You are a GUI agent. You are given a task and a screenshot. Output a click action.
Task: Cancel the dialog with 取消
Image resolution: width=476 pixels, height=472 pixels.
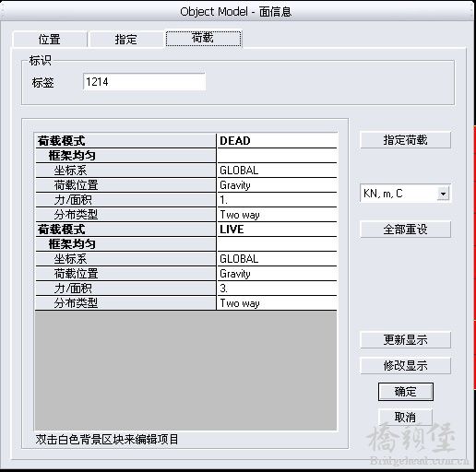tap(405, 417)
